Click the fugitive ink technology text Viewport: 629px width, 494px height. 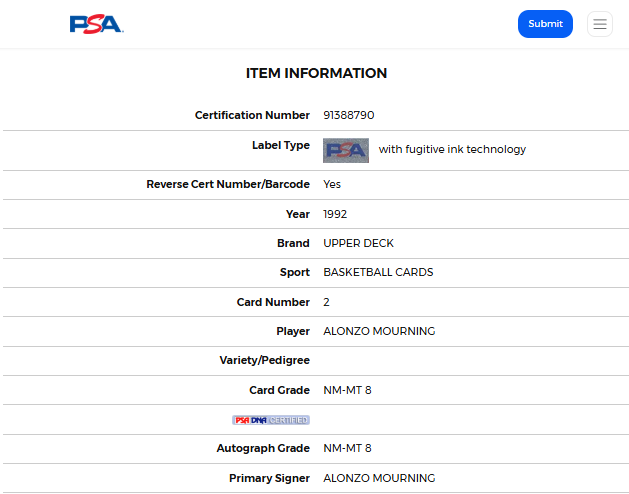pyautogui.click(x=452, y=150)
